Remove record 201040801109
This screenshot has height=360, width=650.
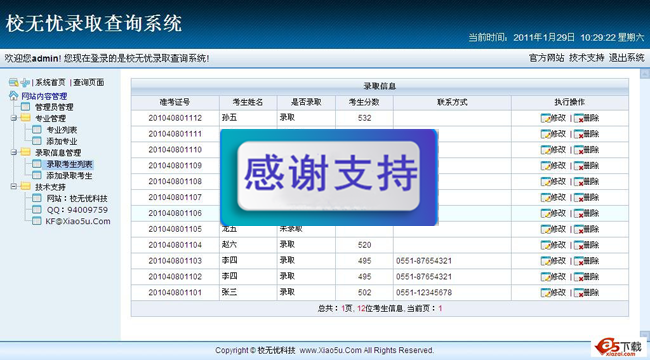[587, 165]
